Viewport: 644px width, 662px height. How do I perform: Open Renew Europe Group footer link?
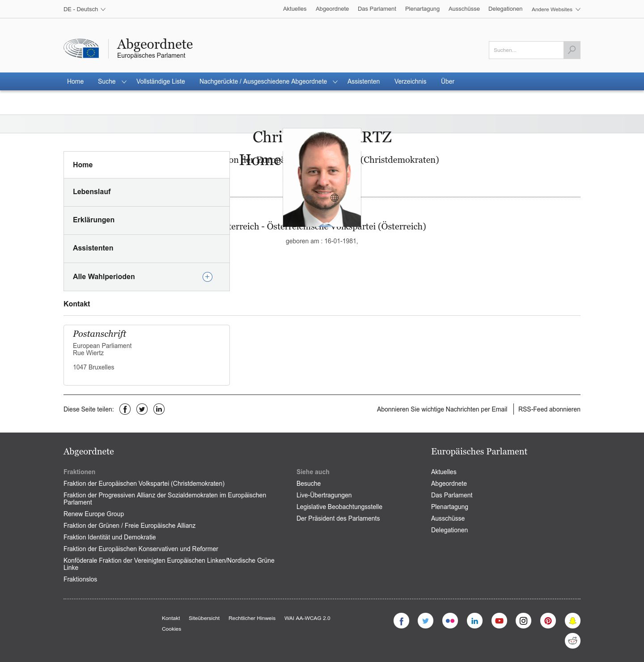tap(93, 514)
